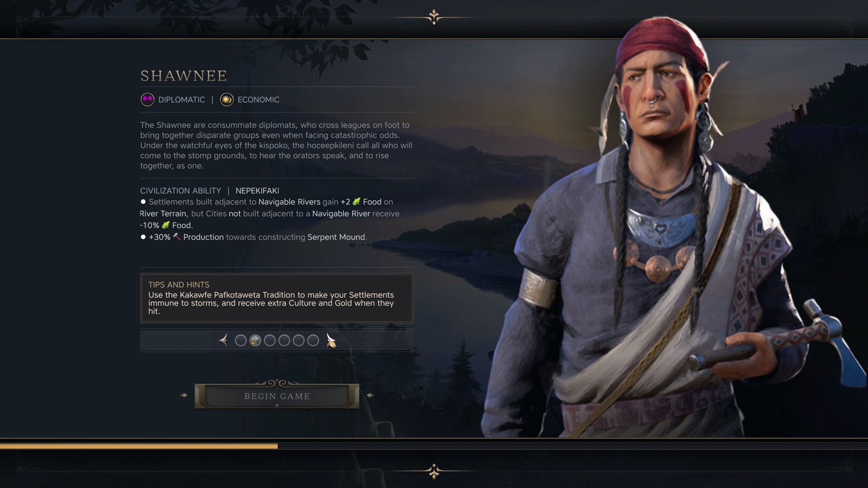This screenshot has width=868, height=488.
Task: Click the Navigable Rivers highlighted term
Action: click(x=289, y=202)
